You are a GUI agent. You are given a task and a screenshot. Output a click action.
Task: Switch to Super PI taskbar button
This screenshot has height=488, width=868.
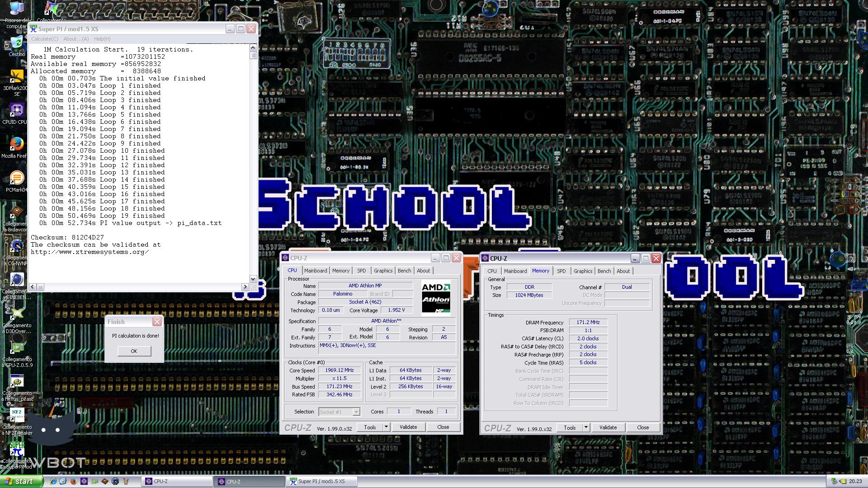[322, 482]
